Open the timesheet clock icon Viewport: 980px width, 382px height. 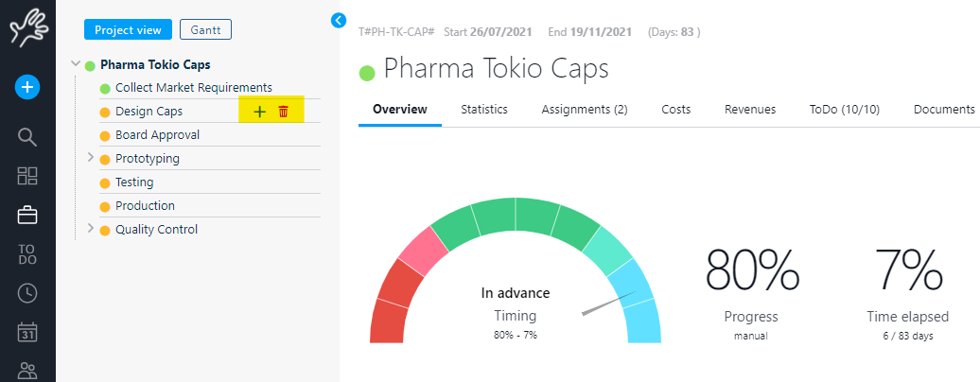pyautogui.click(x=27, y=293)
